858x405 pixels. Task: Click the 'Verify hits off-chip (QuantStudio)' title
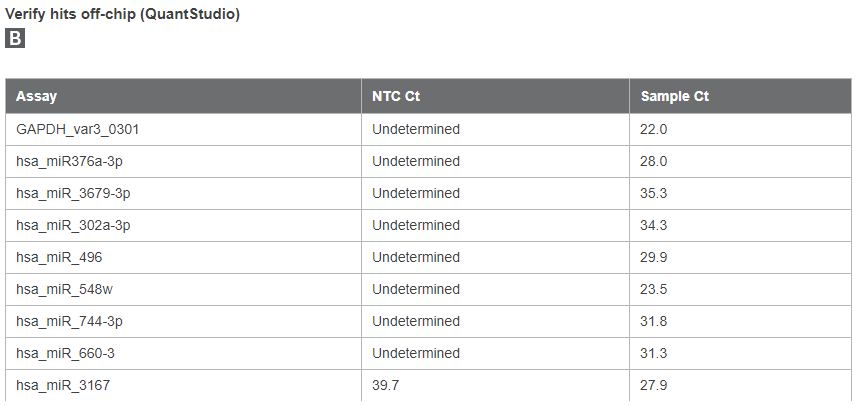[x=122, y=16]
